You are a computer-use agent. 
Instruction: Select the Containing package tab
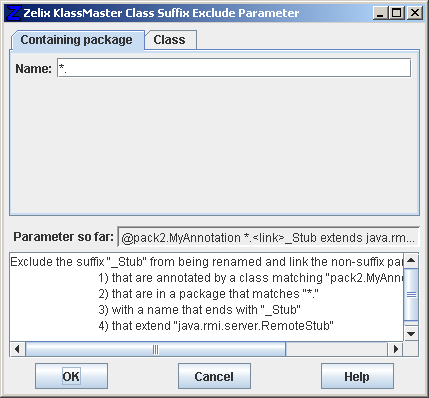77,40
